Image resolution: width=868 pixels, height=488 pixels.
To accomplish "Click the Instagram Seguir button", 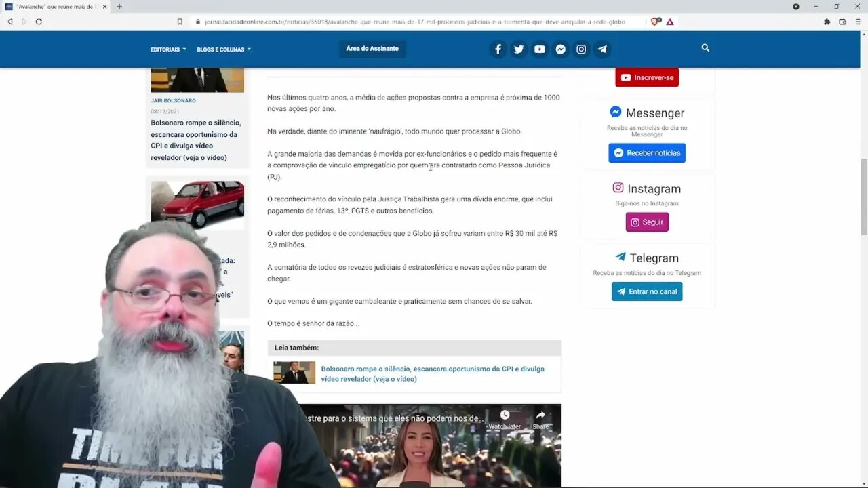I will click(647, 222).
